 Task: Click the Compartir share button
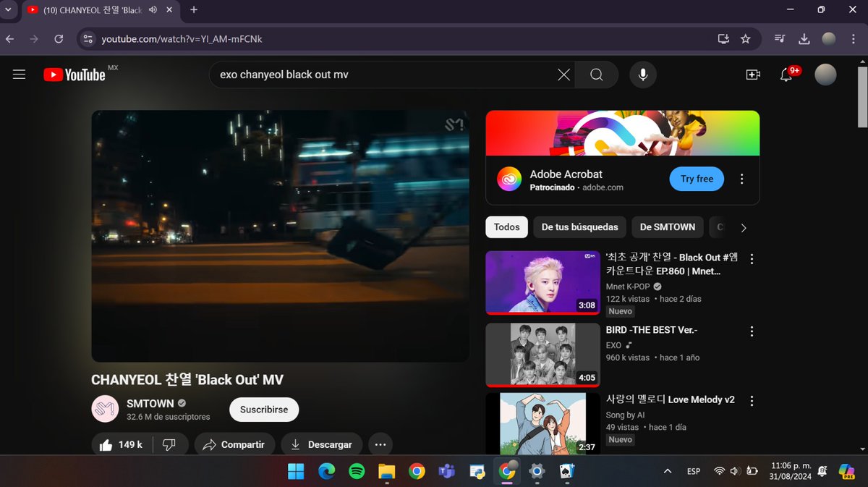coord(234,444)
